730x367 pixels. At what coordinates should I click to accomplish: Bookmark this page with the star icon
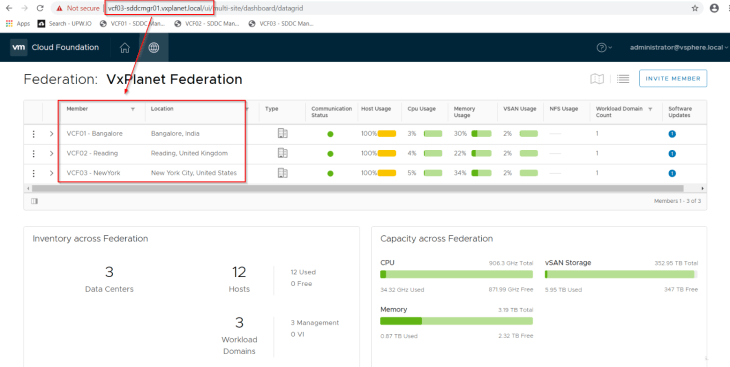pos(695,8)
